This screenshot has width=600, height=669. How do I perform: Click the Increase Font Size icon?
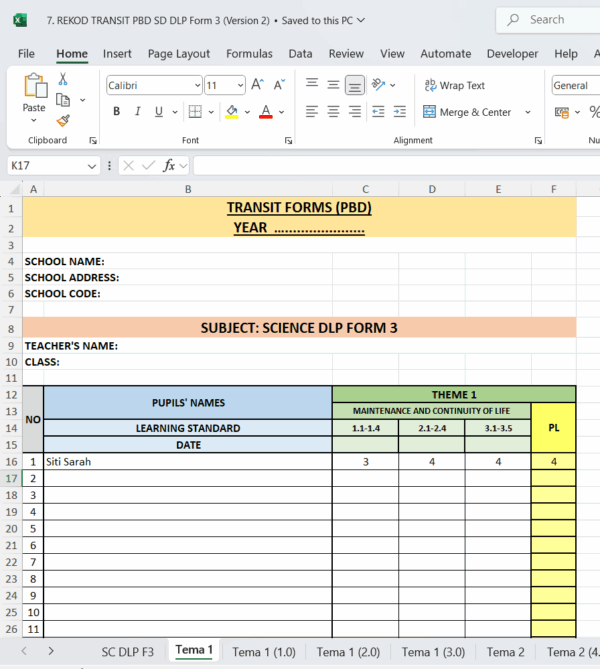coord(257,86)
